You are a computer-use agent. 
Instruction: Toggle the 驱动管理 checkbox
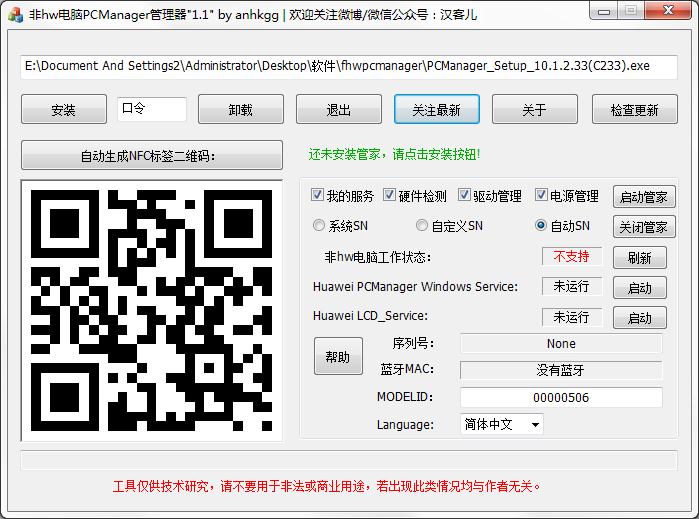465,196
